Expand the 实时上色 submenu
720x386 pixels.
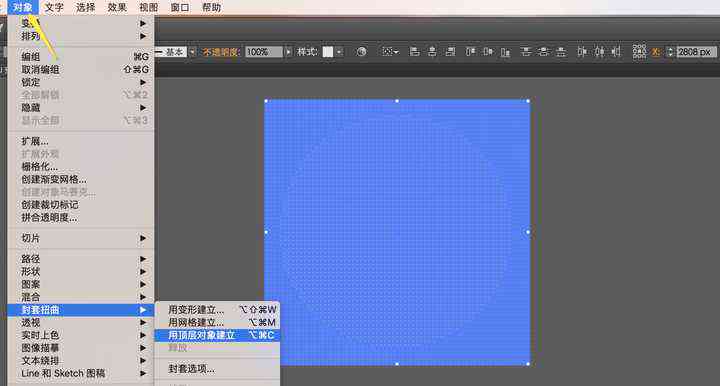(x=81, y=335)
